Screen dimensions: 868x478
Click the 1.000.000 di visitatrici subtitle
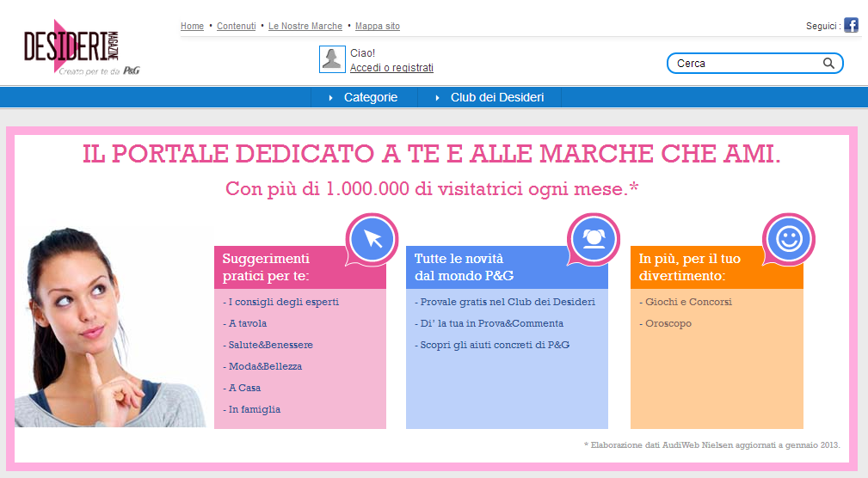[432, 188]
